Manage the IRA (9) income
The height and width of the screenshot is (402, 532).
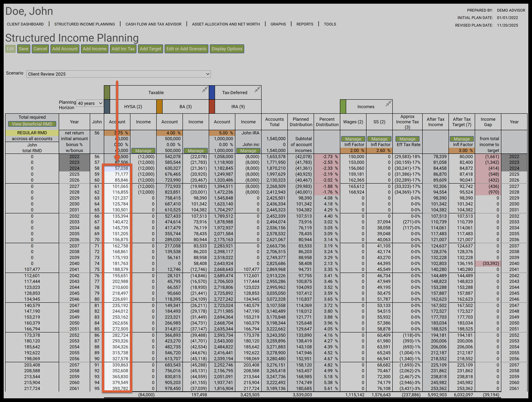(x=248, y=151)
